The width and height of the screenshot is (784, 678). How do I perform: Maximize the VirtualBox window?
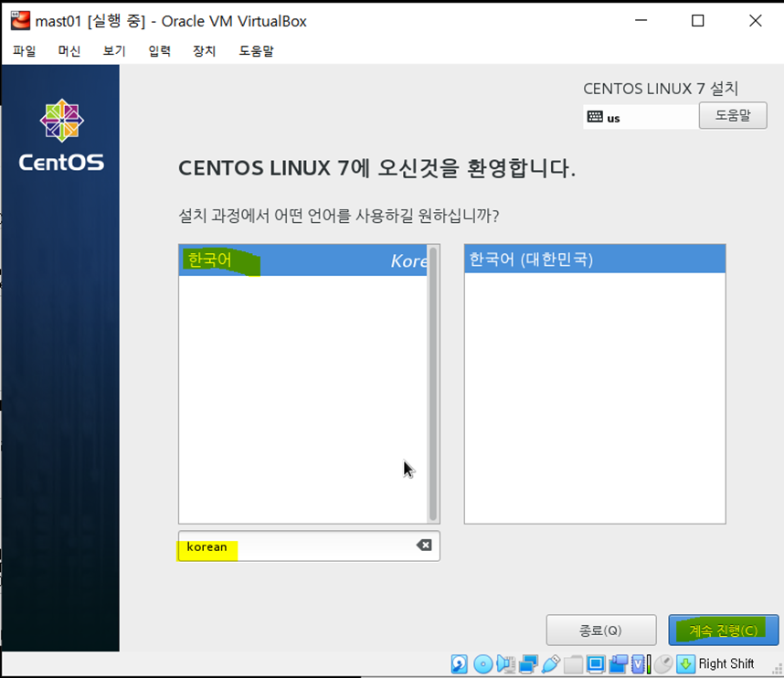coord(697,21)
